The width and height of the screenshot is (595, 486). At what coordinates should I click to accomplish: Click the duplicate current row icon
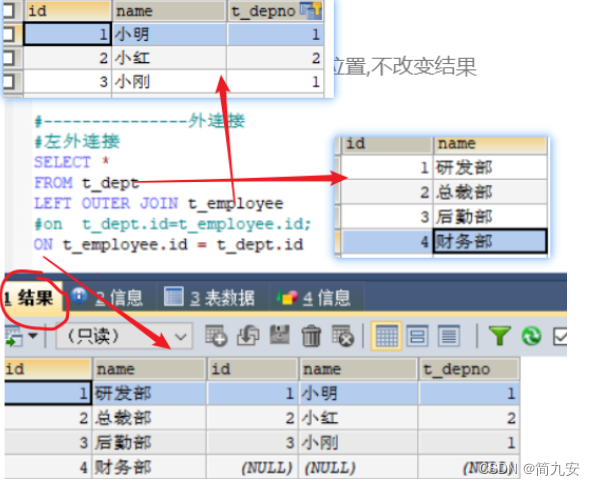coord(248,336)
